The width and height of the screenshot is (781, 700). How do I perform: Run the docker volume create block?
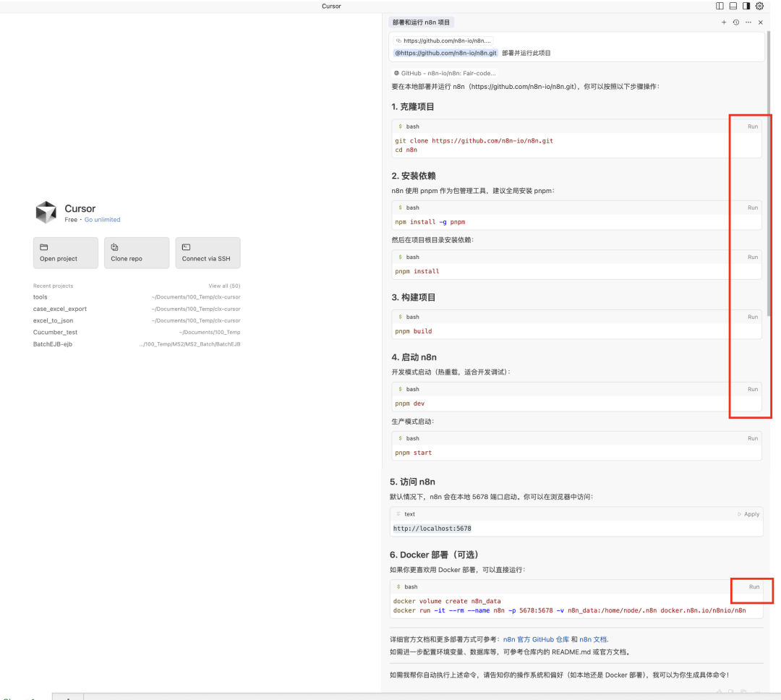point(754,587)
